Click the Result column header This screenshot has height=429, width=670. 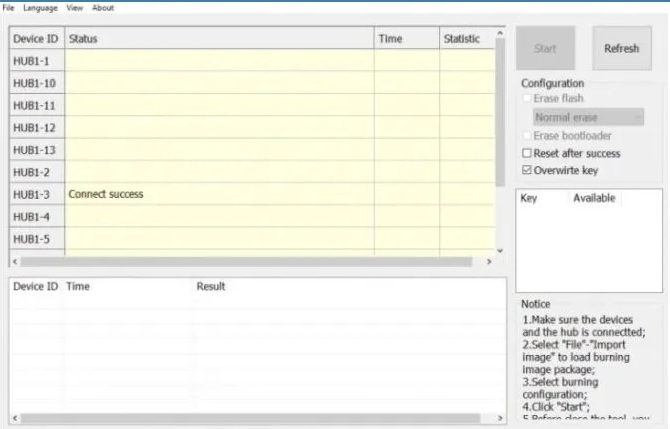click(211, 286)
